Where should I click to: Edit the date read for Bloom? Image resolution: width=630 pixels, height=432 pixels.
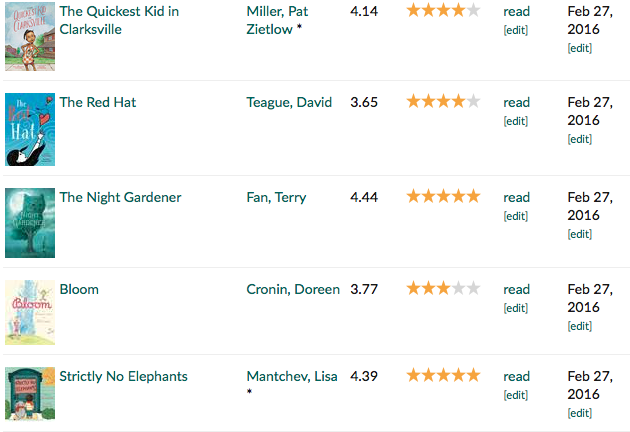579,326
